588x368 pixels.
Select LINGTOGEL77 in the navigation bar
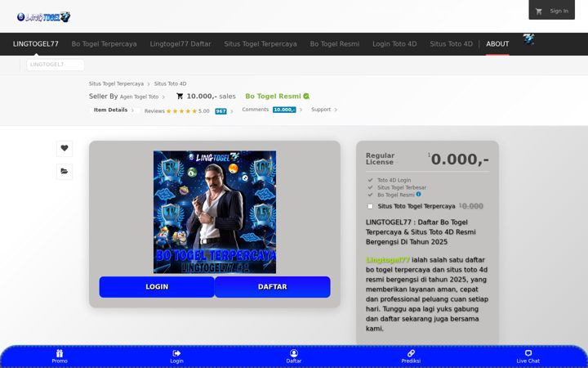click(x=36, y=44)
